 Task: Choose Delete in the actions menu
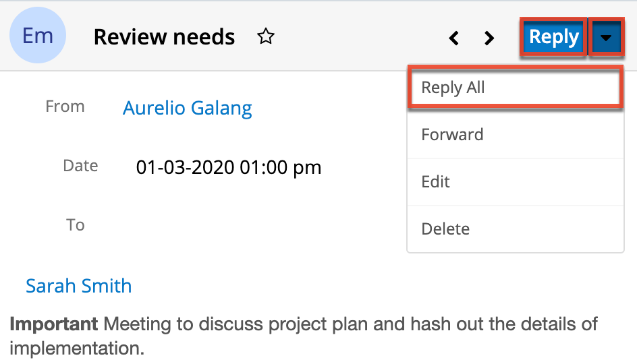pos(445,229)
